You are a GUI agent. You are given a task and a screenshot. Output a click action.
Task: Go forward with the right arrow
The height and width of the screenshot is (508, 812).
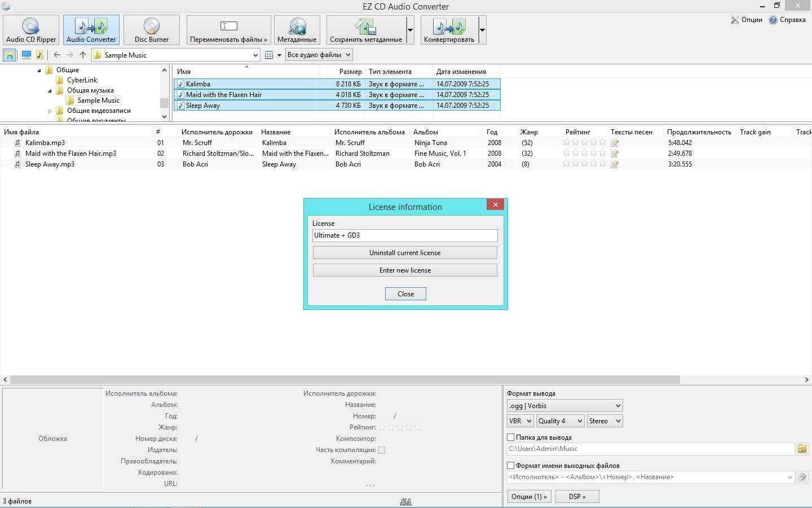pos(70,55)
